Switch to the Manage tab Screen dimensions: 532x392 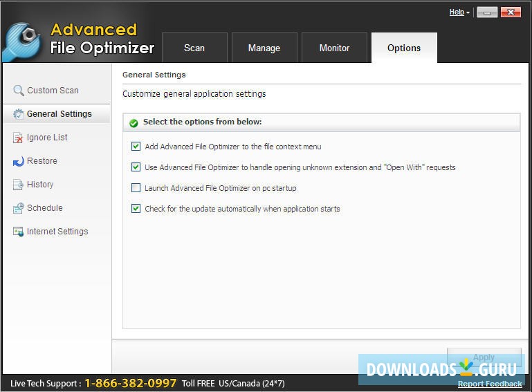point(264,48)
